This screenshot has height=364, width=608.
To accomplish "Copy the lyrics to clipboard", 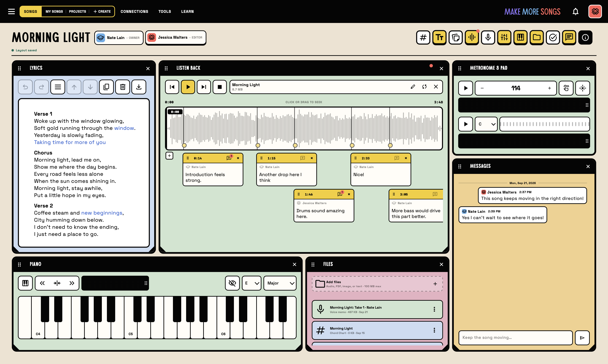I will pos(106,87).
